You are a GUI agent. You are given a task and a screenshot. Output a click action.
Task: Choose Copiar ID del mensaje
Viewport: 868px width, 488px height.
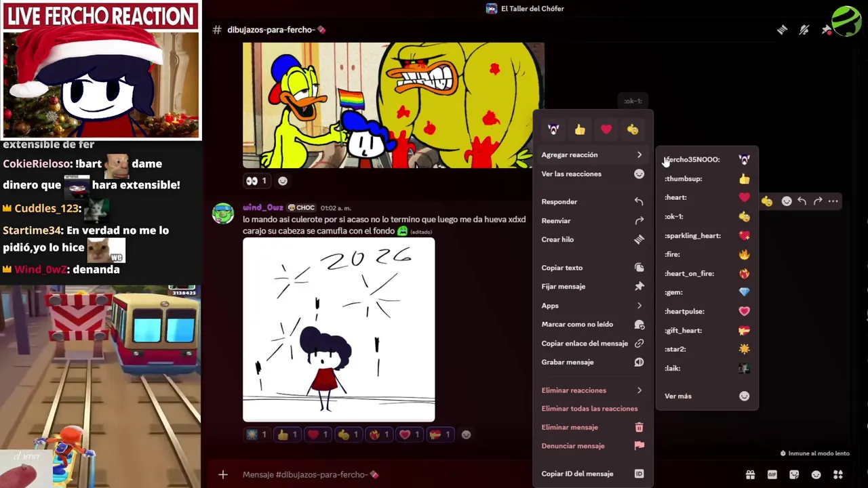coord(593,474)
